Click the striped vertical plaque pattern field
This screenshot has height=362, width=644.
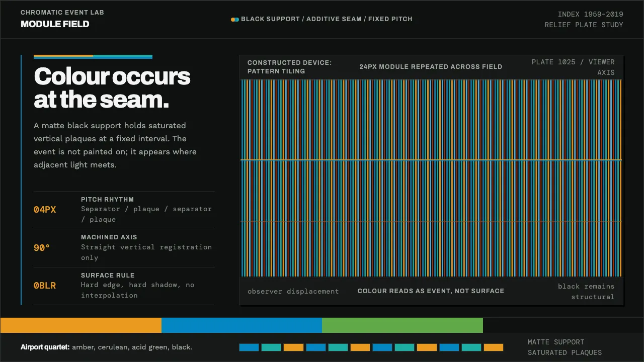431,178
